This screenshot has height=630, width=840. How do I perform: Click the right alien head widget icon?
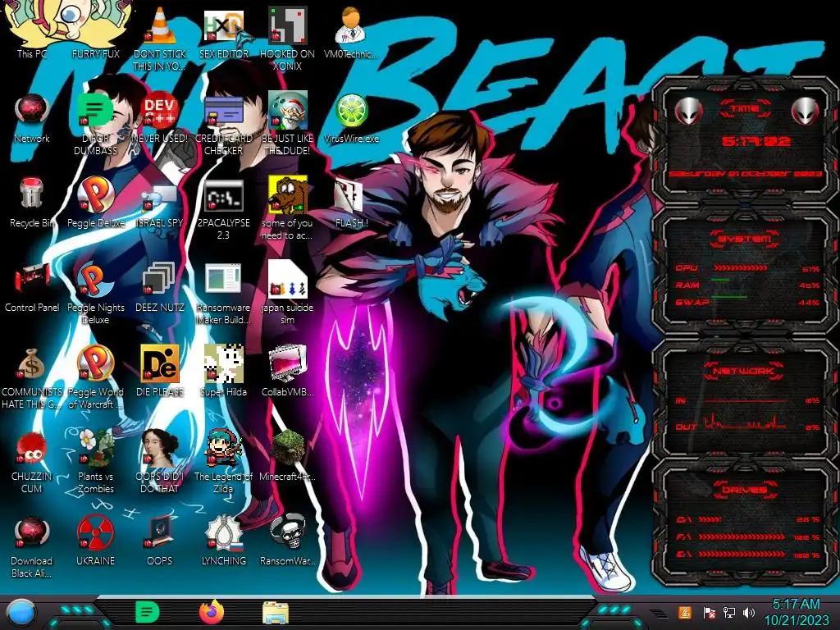(805, 111)
